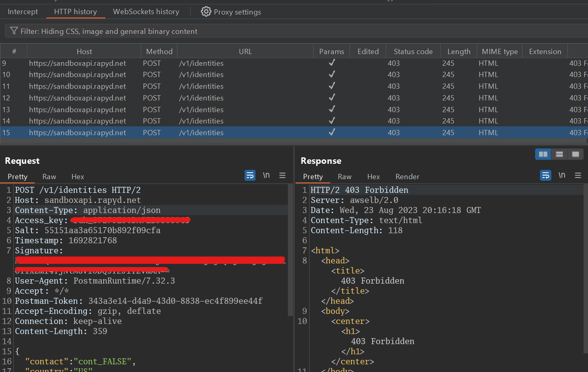Click HTTP/2 403 Forbidden status line
The image size is (588, 372).
(359, 190)
